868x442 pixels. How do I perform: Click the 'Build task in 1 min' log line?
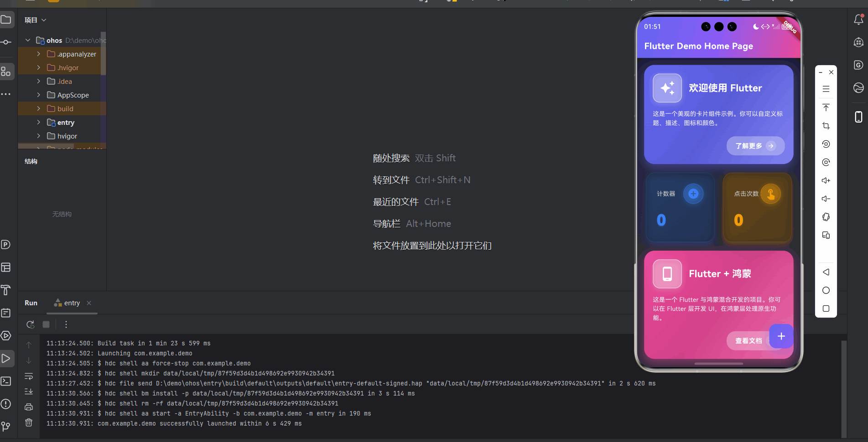[129, 344]
